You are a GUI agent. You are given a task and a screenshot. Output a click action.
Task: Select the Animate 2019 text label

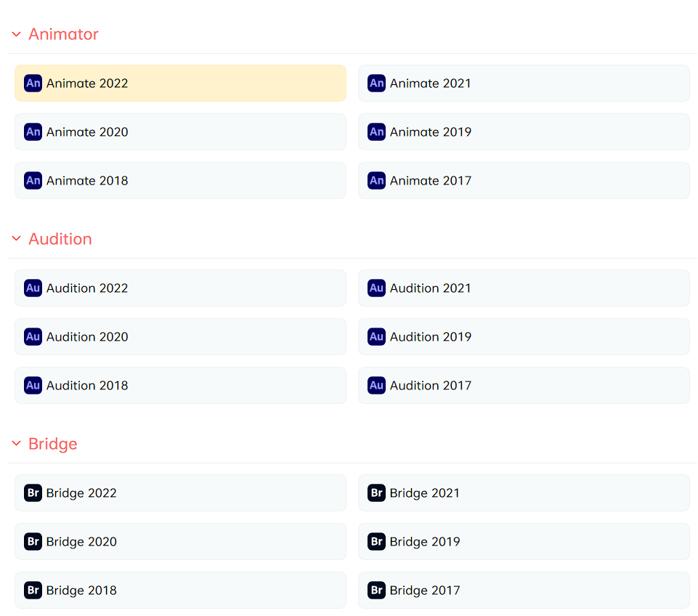(431, 131)
